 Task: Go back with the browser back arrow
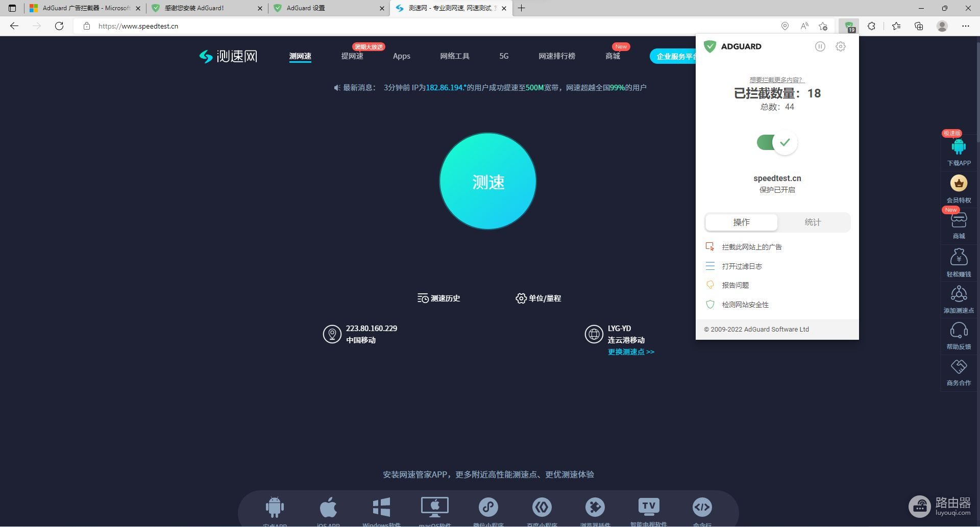14,26
